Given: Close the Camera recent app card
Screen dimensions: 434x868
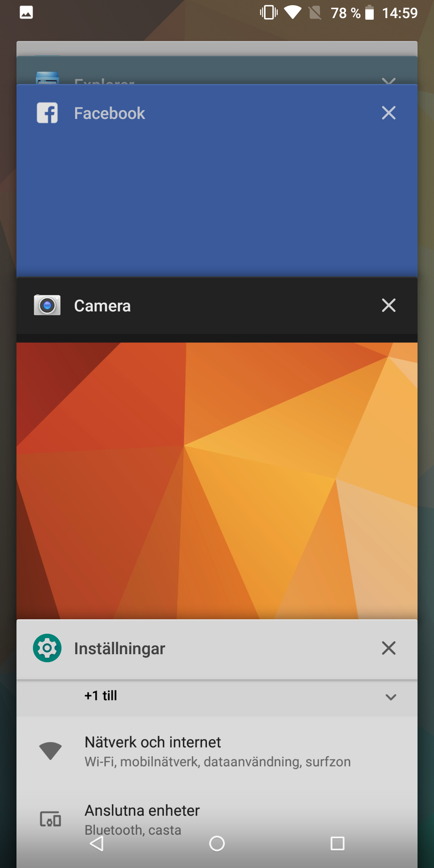Looking at the screenshot, I should tap(389, 305).
